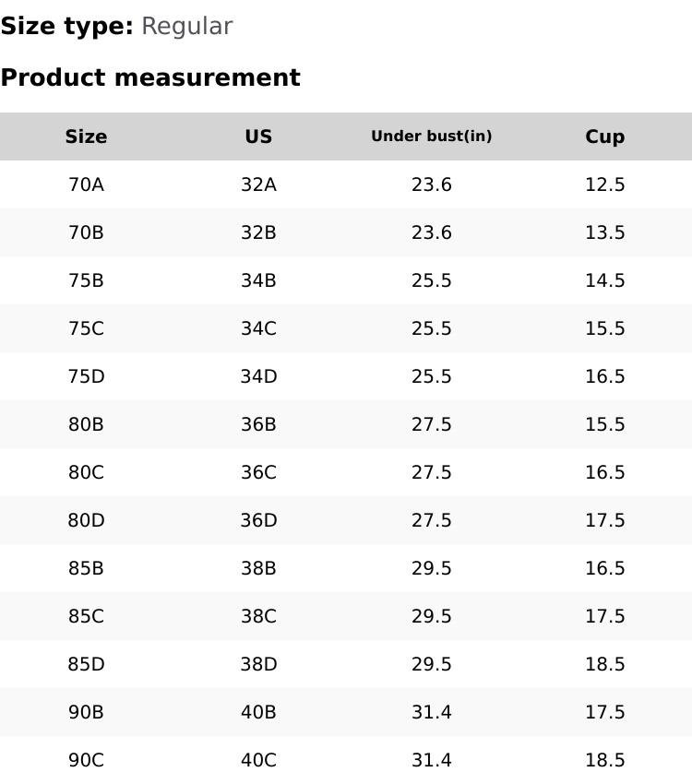Click the US column header
This screenshot has height=784, width=692.
258,137
